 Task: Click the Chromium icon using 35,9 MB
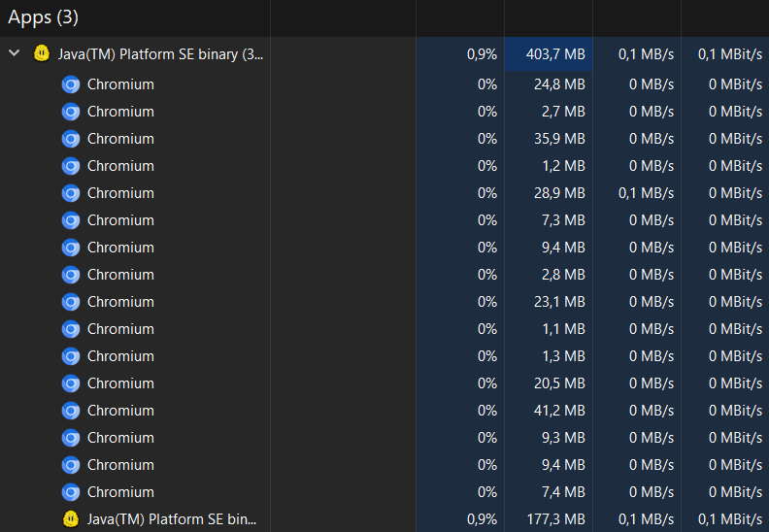pyautogui.click(x=70, y=139)
